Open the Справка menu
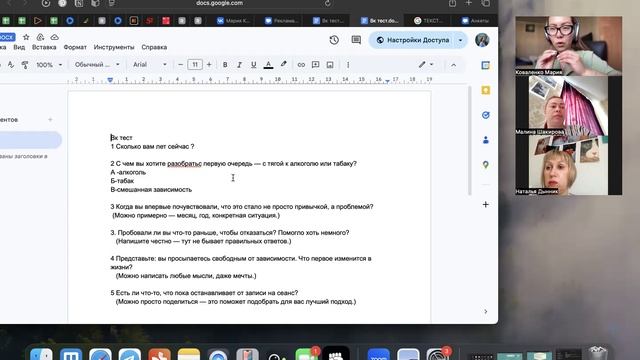The height and width of the screenshot is (360, 640). click(x=154, y=47)
